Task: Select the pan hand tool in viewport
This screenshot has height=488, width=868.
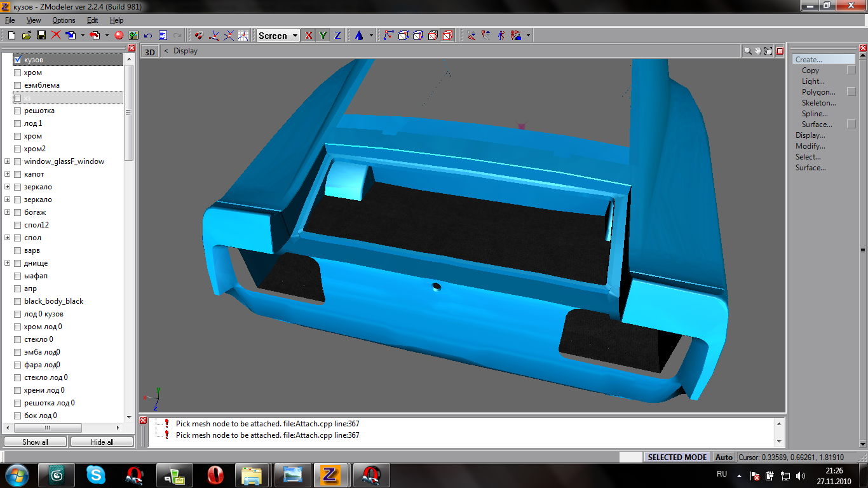Action: coord(758,51)
